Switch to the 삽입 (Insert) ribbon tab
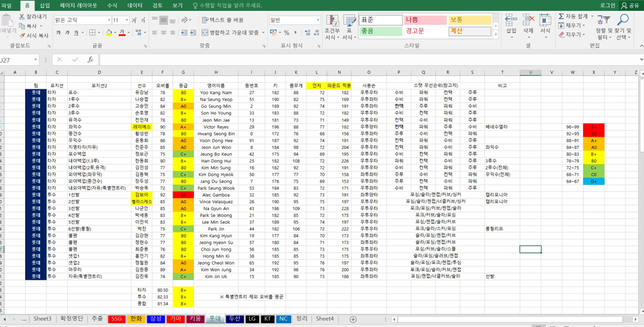 (44, 5)
